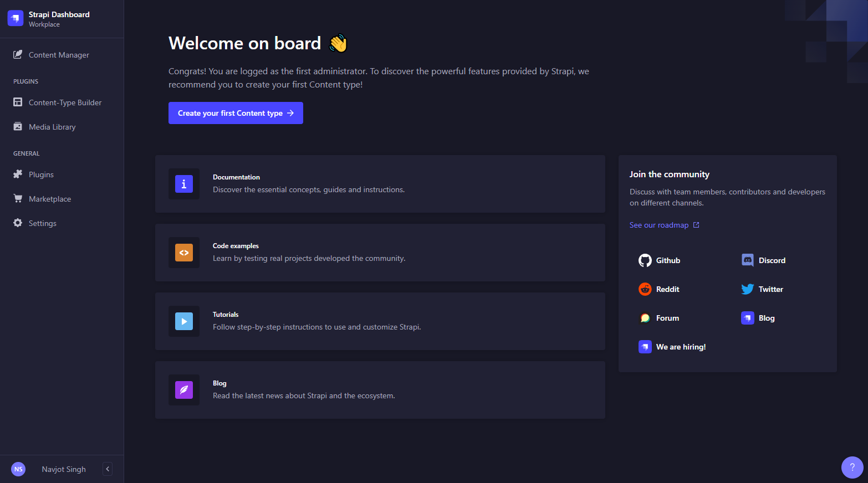Click the Strapi icon beside We are hiring
This screenshot has width=868, height=483.
click(645, 347)
